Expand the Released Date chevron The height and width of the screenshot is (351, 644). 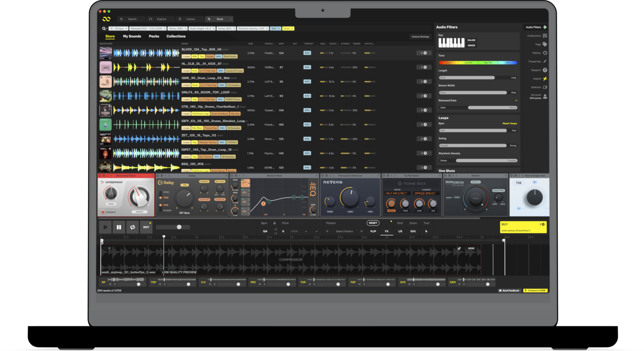point(516,100)
